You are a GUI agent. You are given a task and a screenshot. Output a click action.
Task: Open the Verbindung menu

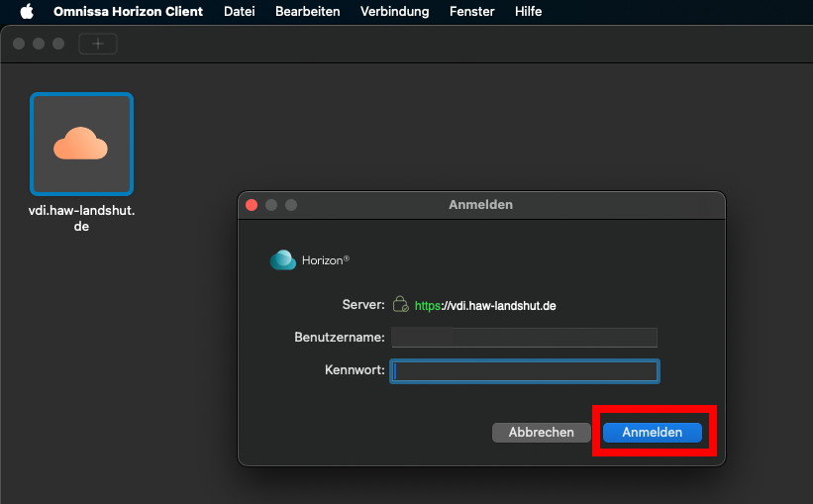pyautogui.click(x=395, y=12)
